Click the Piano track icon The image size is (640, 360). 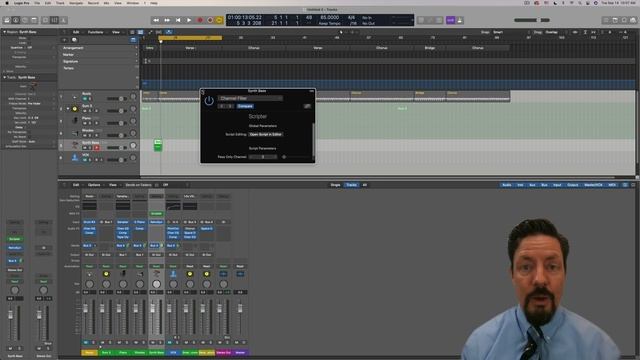(x=75, y=121)
